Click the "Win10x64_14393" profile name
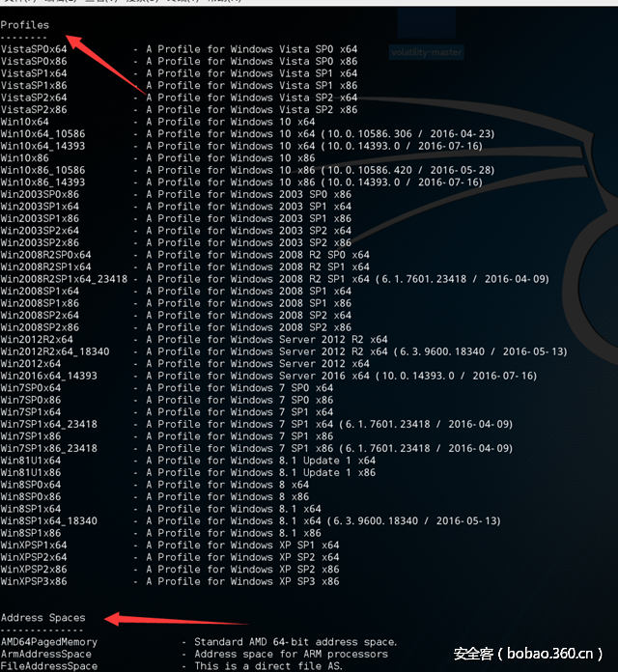 [42, 146]
